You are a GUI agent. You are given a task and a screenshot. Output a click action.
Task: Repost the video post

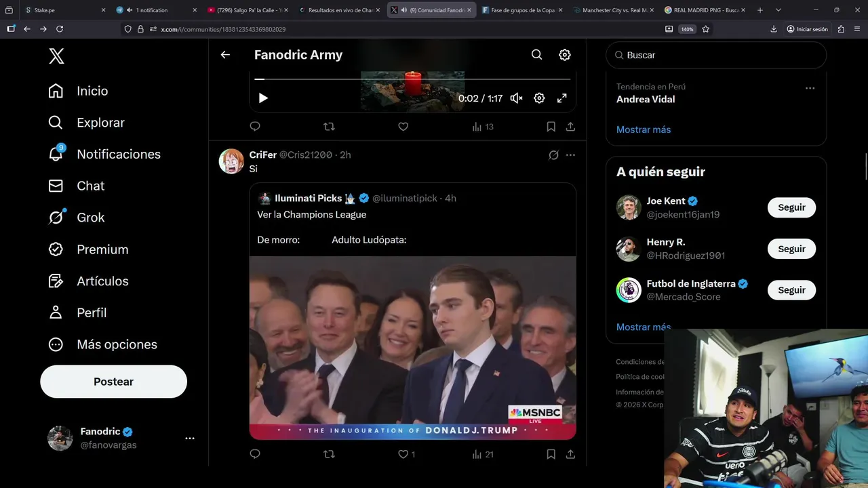(329, 126)
